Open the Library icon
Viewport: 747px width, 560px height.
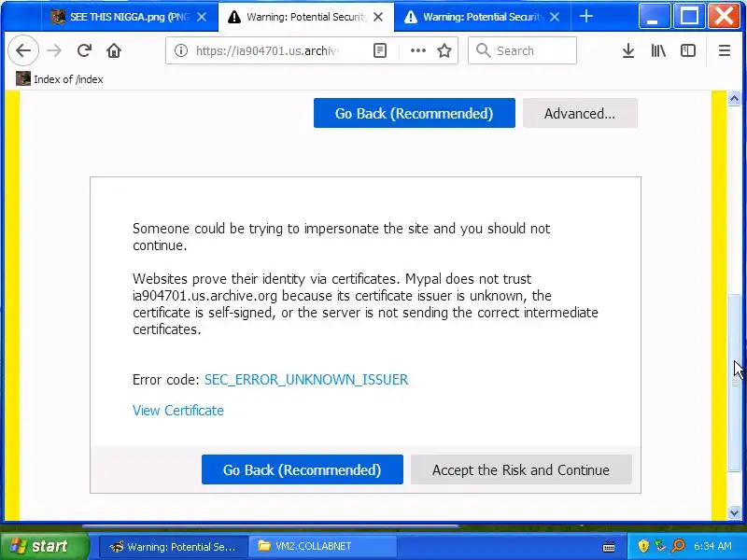click(658, 50)
